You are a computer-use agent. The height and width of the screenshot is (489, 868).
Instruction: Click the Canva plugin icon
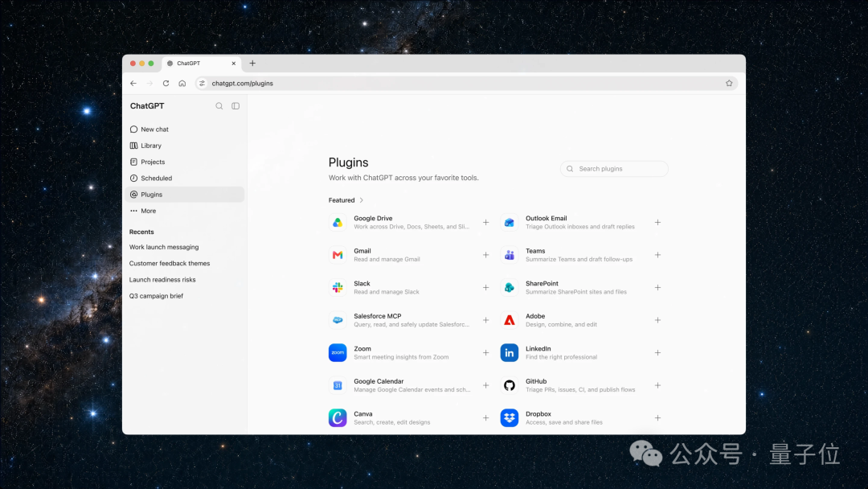click(338, 418)
